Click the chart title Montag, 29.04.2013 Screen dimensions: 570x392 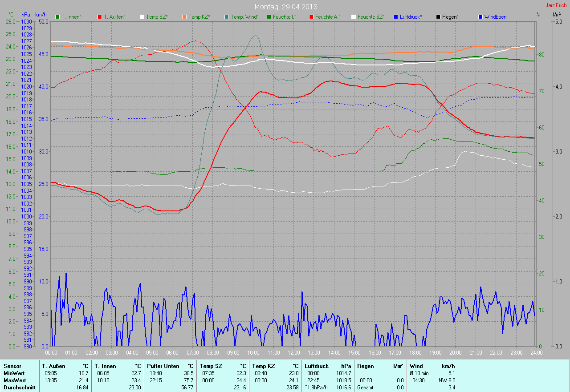pos(285,7)
